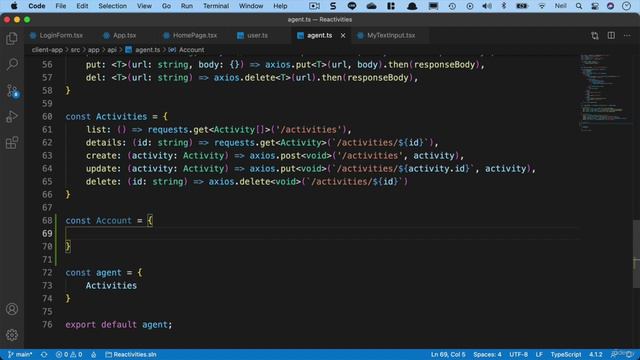640x360 pixels.
Task: Open macOS Spotlight search icon
Action: tap(579, 6)
